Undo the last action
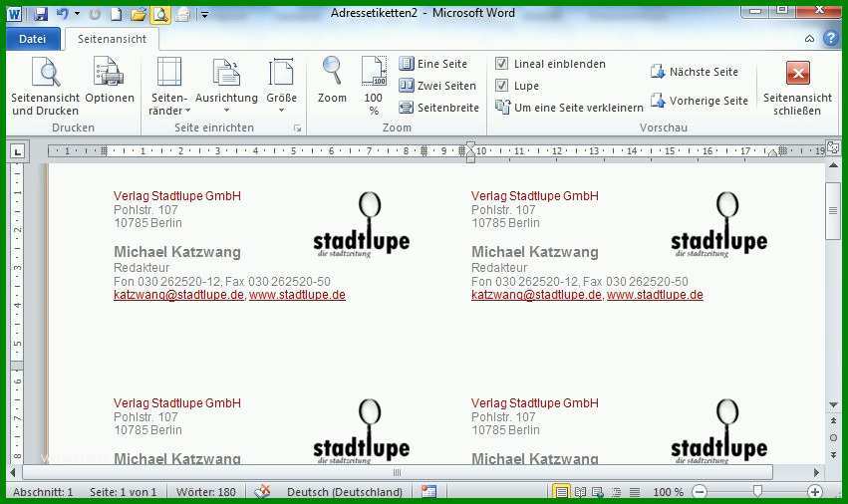This screenshot has width=848, height=504. (63, 14)
